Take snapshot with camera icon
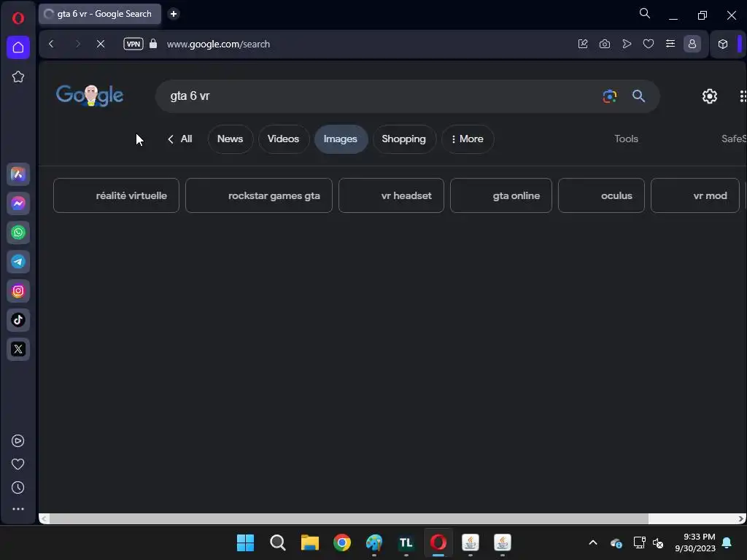This screenshot has height=560, width=747. 605,44
